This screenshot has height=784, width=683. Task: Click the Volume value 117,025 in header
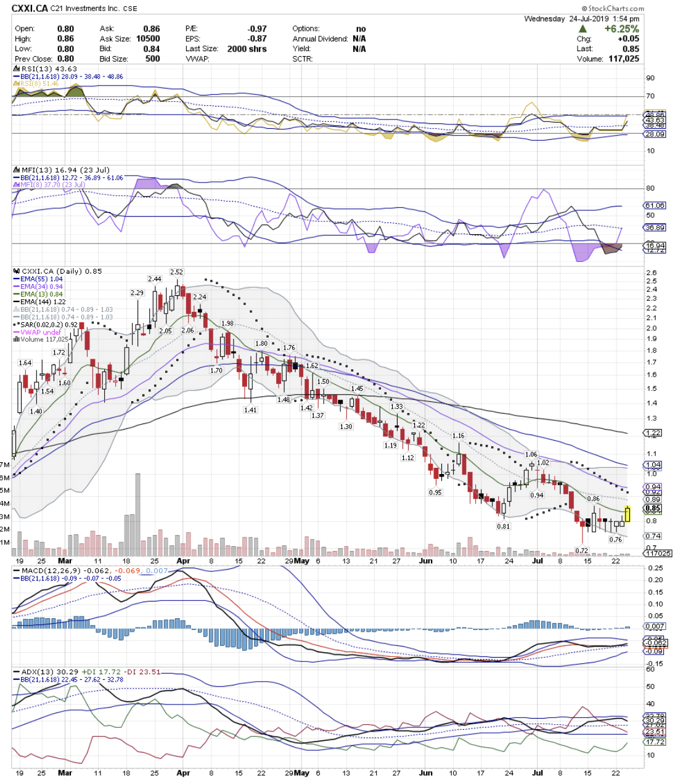pyautogui.click(x=623, y=59)
